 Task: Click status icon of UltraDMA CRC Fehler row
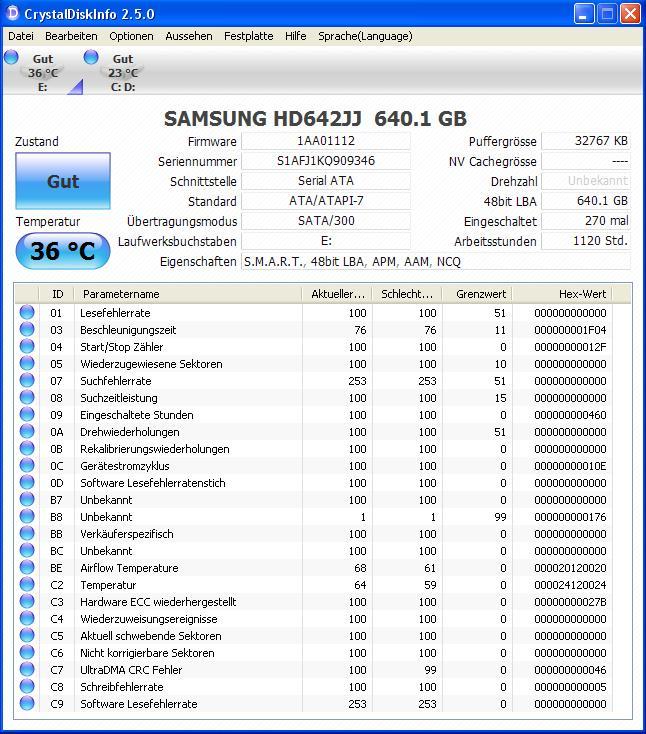[x=27, y=669]
